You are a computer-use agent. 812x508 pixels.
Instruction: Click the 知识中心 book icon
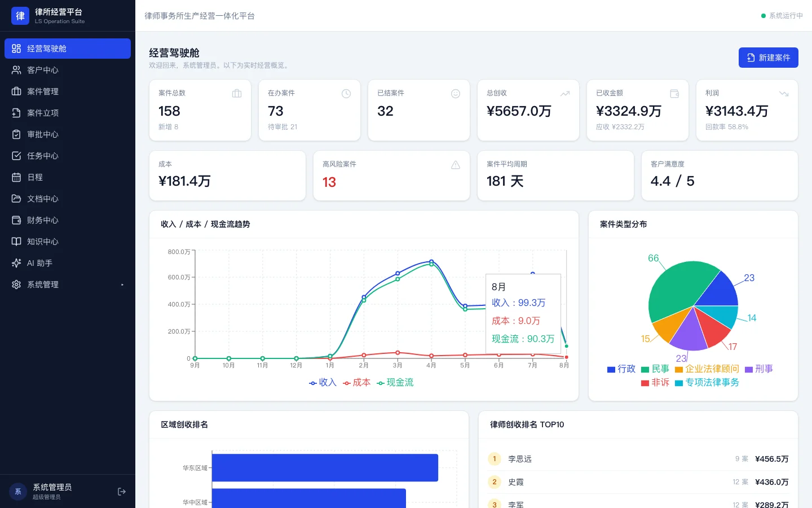click(16, 242)
